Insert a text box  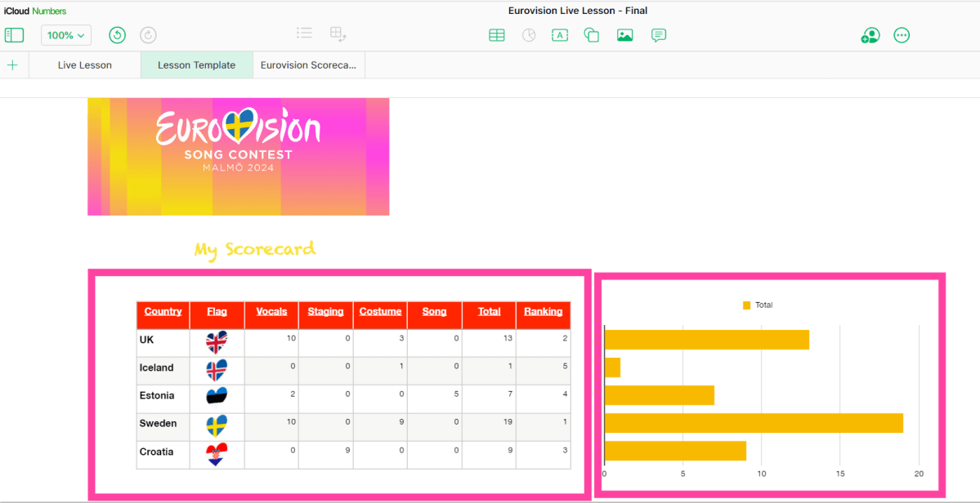(x=560, y=35)
